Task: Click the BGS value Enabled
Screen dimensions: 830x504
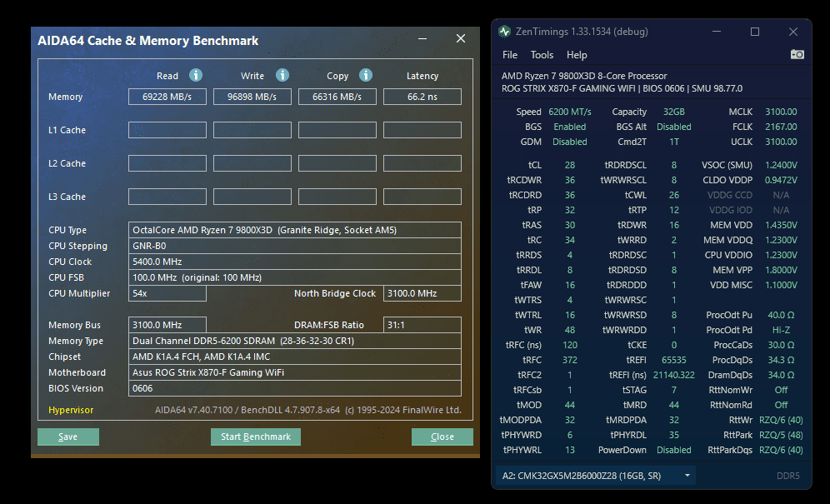Action: (569, 127)
